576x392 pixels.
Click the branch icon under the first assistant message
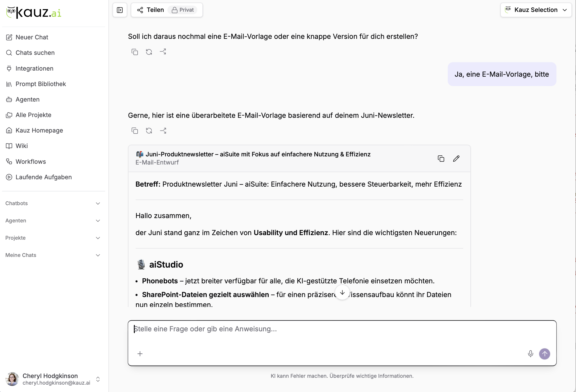pyautogui.click(x=163, y=52)
